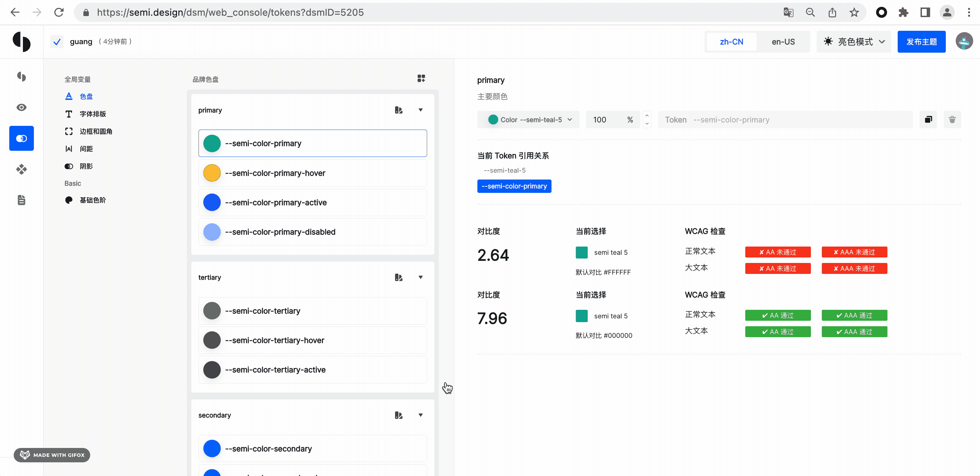Select 字体排版 in global variables menu
The width and height of the screenshot is (980, 476).
point(93,114)
